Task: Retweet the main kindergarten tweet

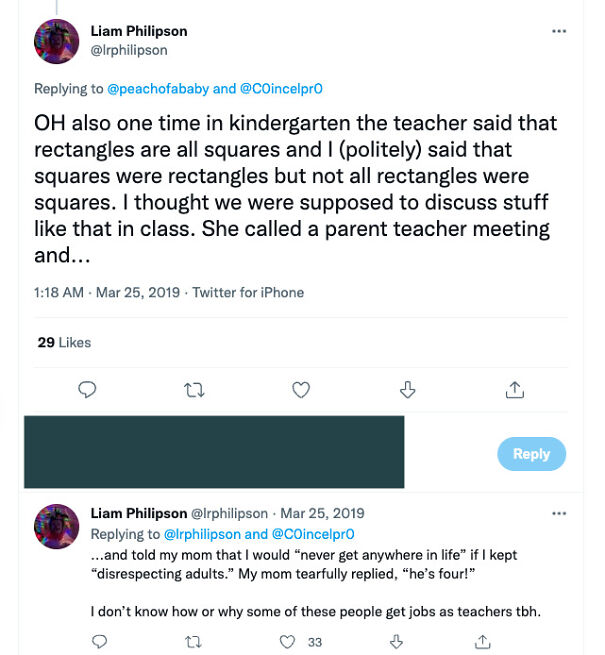Action: coord(194,389)
